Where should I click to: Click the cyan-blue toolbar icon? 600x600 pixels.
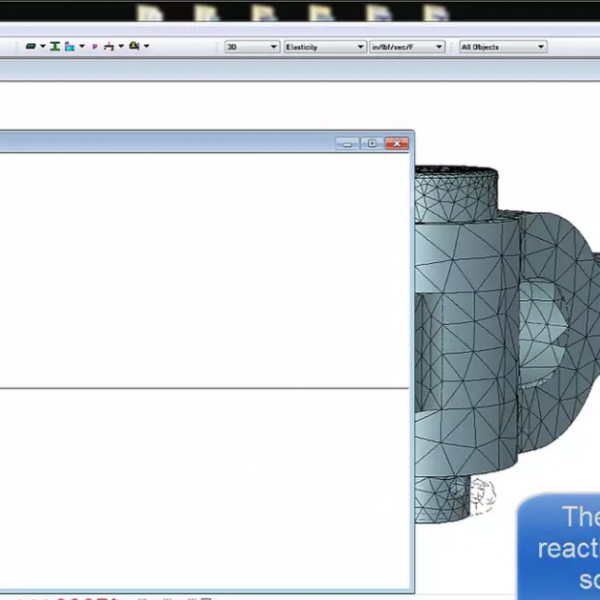(70, 47)
